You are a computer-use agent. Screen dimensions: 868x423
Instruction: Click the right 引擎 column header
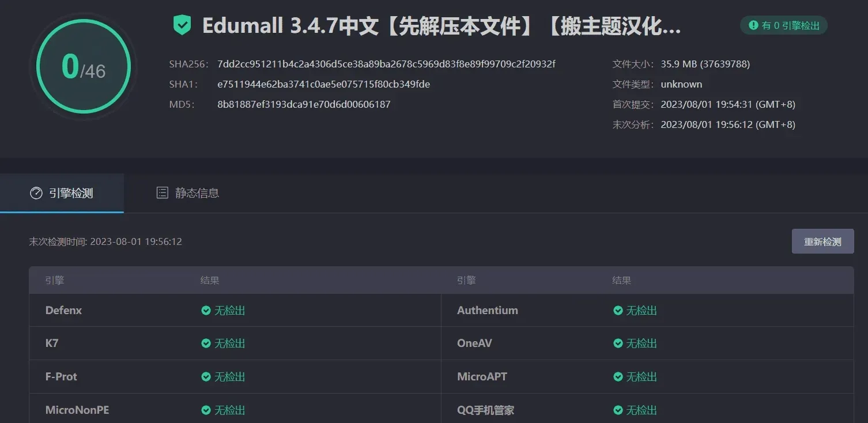tap(466, 281)
